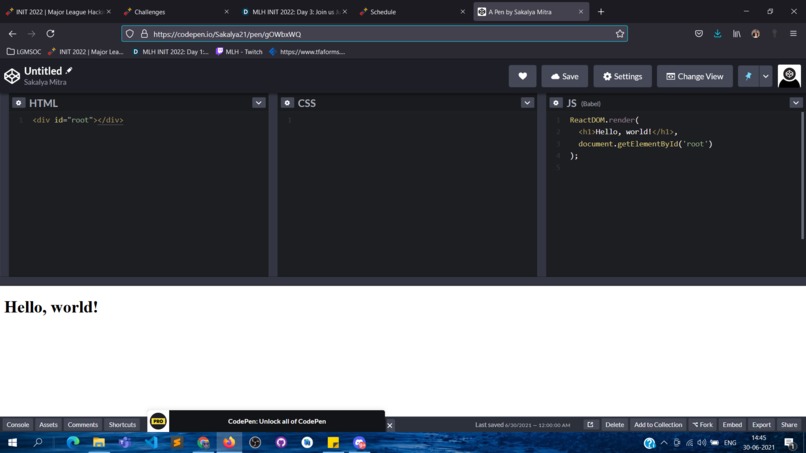Pin this pen using pin icon
Screen dimensions: 806x453
(x=748, y=76)
